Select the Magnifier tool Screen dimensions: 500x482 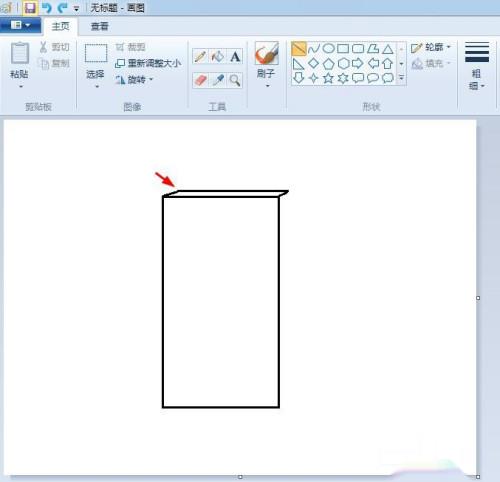click(x=235, y=80)
